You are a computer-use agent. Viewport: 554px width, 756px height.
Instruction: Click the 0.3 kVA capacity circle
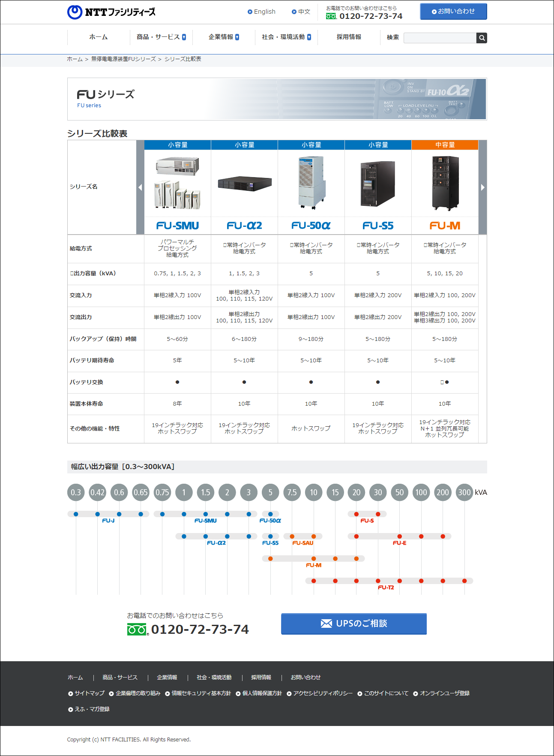click(76, 492)
